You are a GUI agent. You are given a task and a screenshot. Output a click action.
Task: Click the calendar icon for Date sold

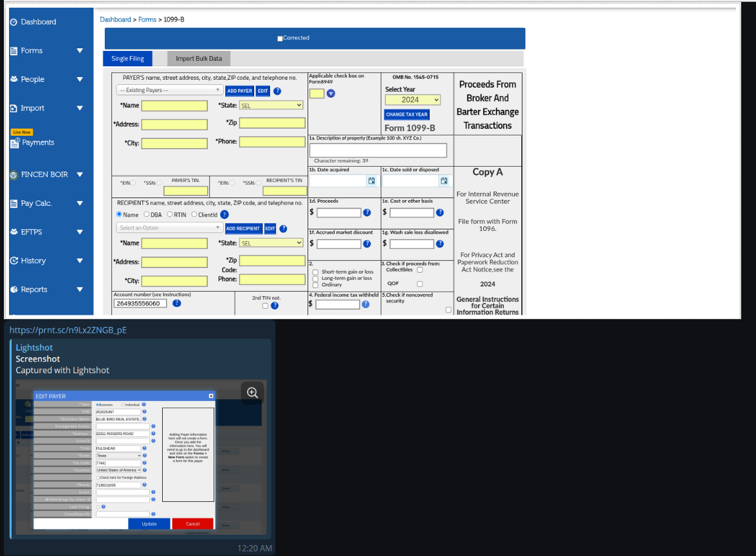(443, 181)
